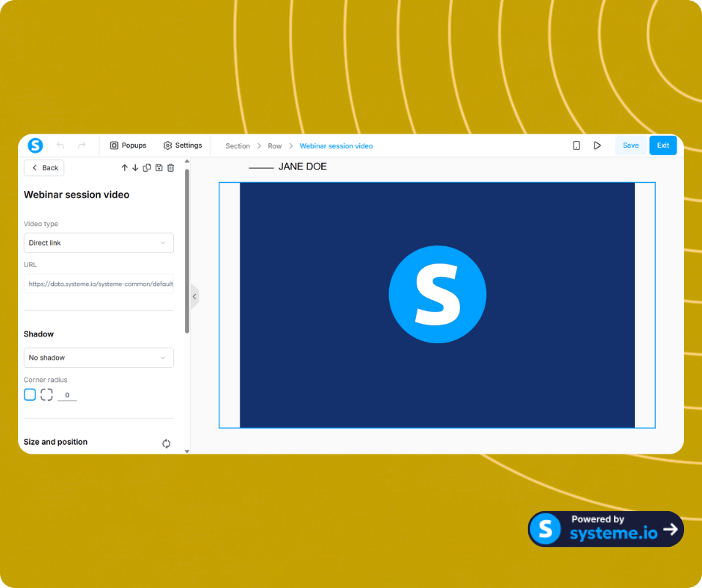Switch to mobile preview icon
Image resolution: width=702 pixels, height=588 pixels.
point(577,146)
